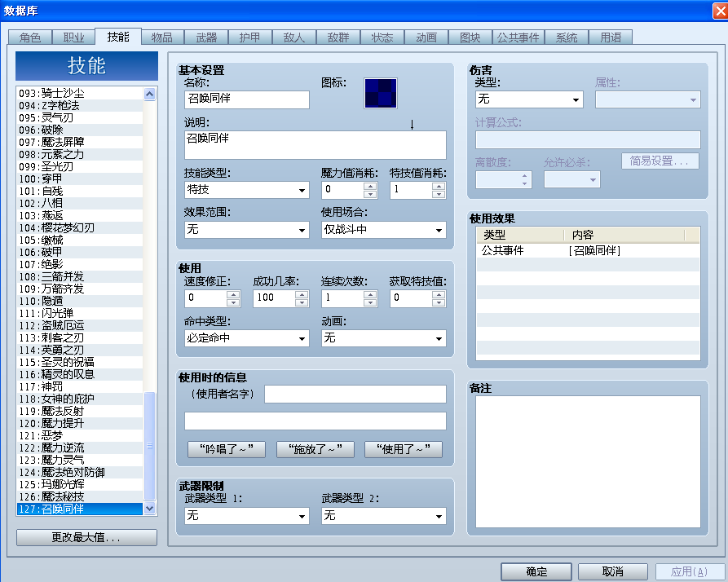Viewport: 728px width, 582px height.
Task: Open the 武器类型 2 dropdown
Action: coord(384,516)
